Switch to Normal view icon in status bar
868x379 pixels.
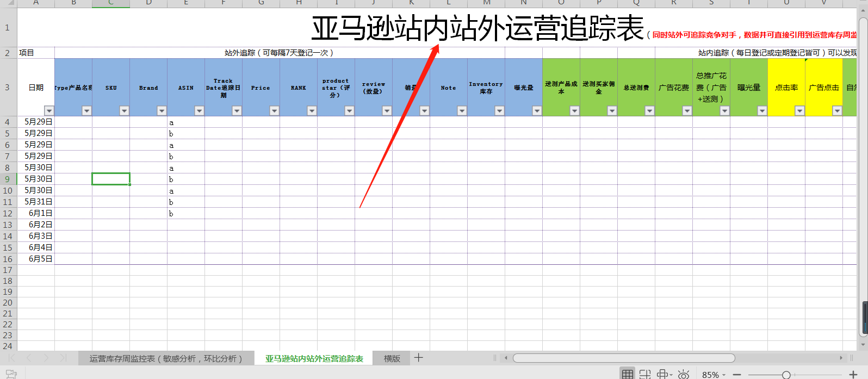coord(628,374)
